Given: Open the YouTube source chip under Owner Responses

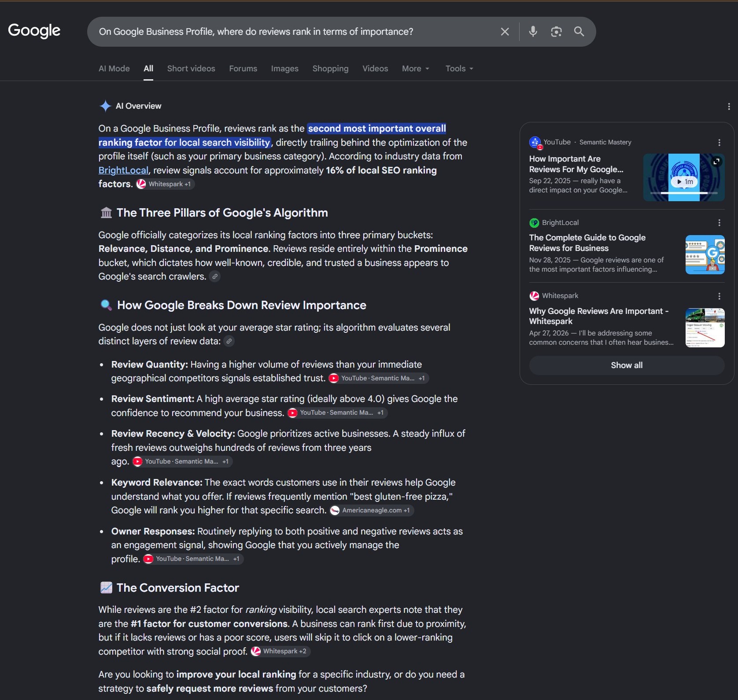Looking at the screenshot, I should pos(193,559).
